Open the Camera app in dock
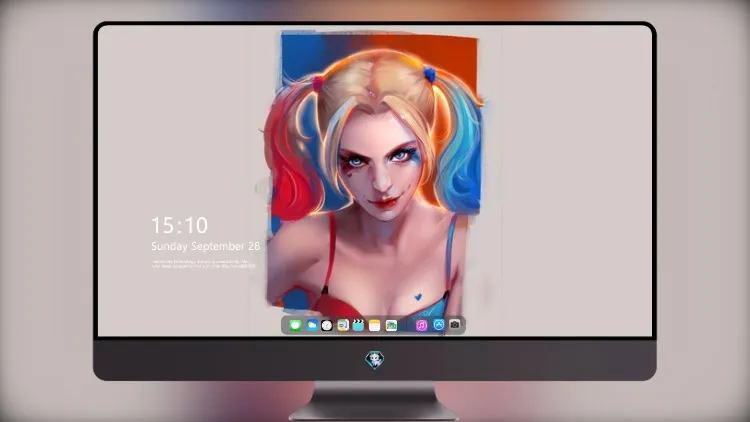 coord(455,325)
